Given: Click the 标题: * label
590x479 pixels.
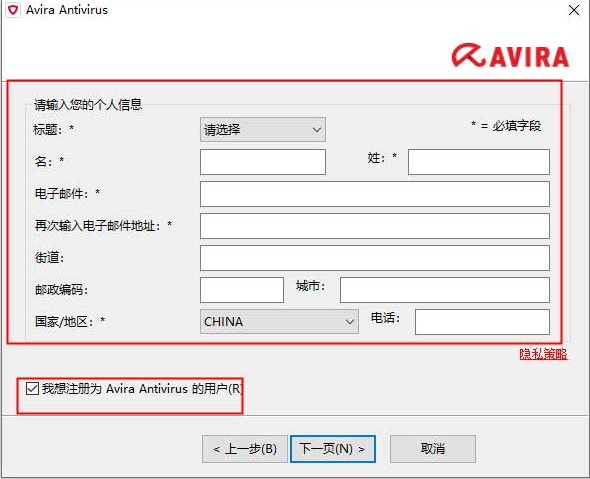Looking at the screenshot, I should [53, 130].
